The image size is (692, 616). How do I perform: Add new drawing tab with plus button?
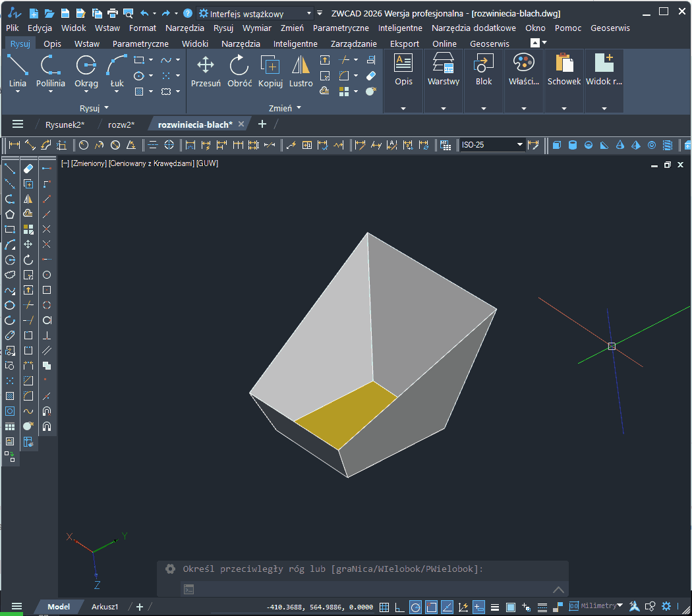[262, 125]
